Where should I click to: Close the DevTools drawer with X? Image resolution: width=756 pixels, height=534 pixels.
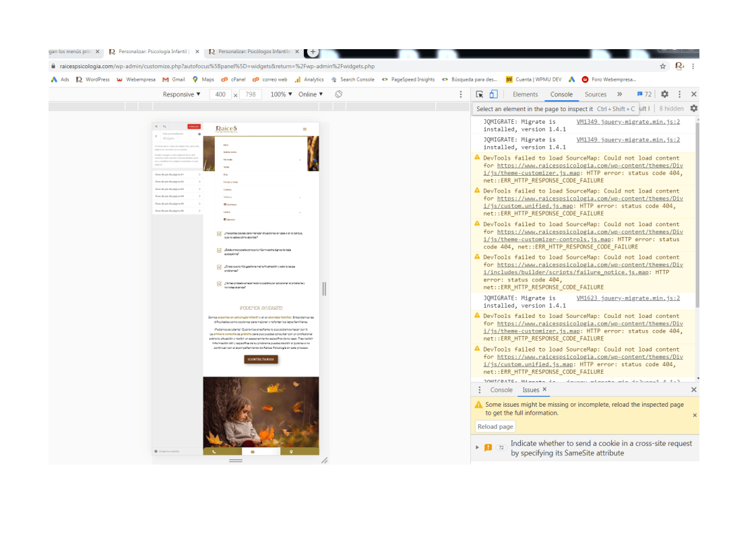[x=694, y=390]
